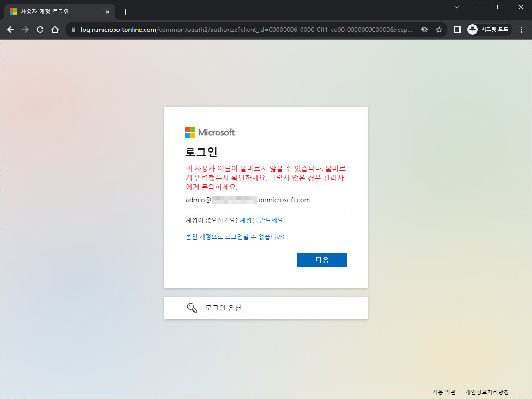Click the key icon beside 로그인 옵션
The height and width of the screenshot is (399, 532).
tap(192, 308)
